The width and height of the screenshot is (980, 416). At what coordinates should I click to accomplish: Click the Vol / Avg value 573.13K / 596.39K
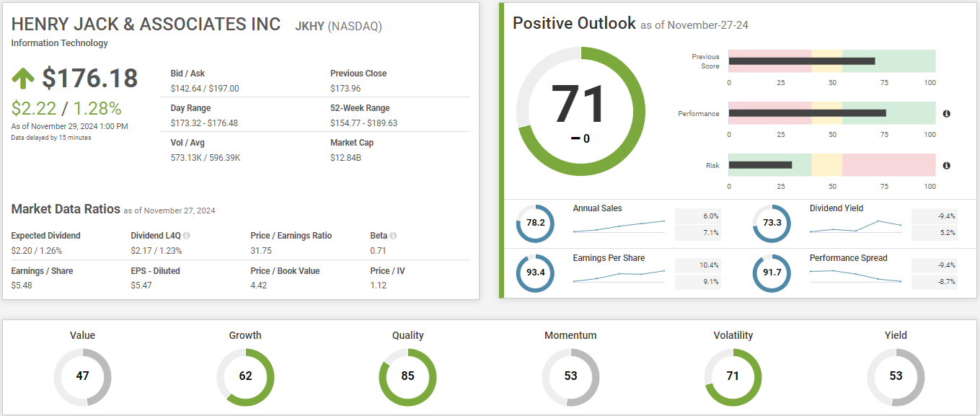(204, 158)
